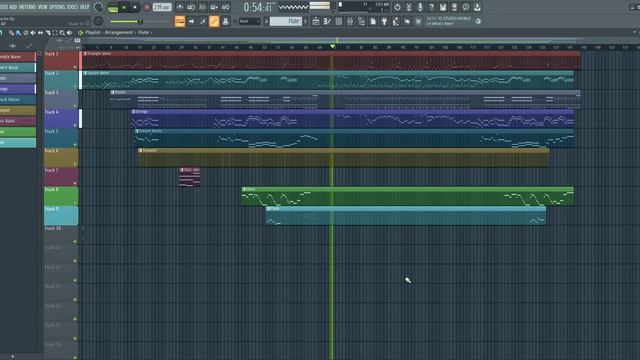The image size is (640, 360).
Task: Click the magnet snap icon in playlist toolbar
Action: (x=1, y=32)
